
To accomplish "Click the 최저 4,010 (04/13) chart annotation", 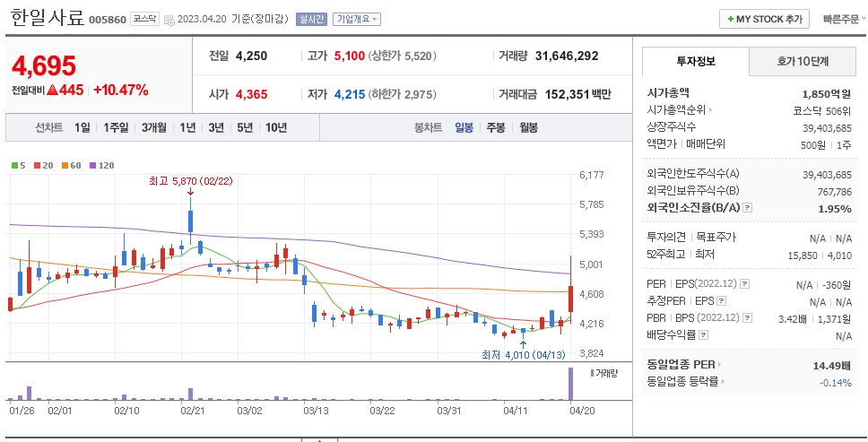I will (x=523, y=355).
